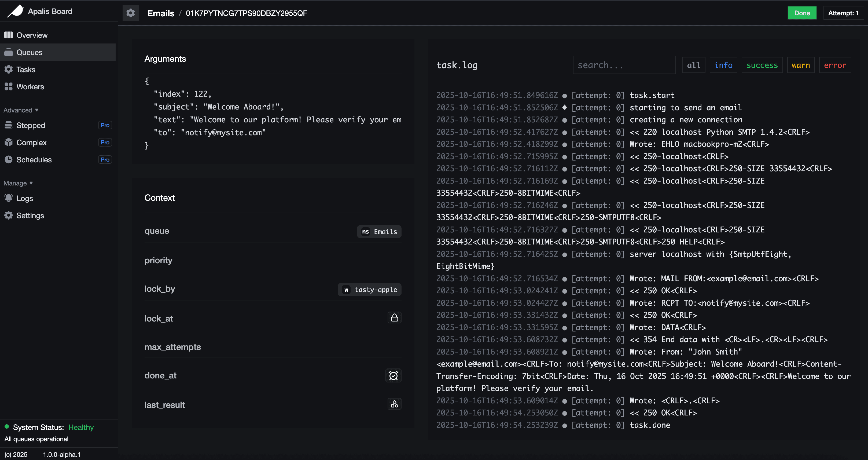The image size is (868, 460).
Task: Open the Tasks page from the sidebar
Action: click(25, 69)
